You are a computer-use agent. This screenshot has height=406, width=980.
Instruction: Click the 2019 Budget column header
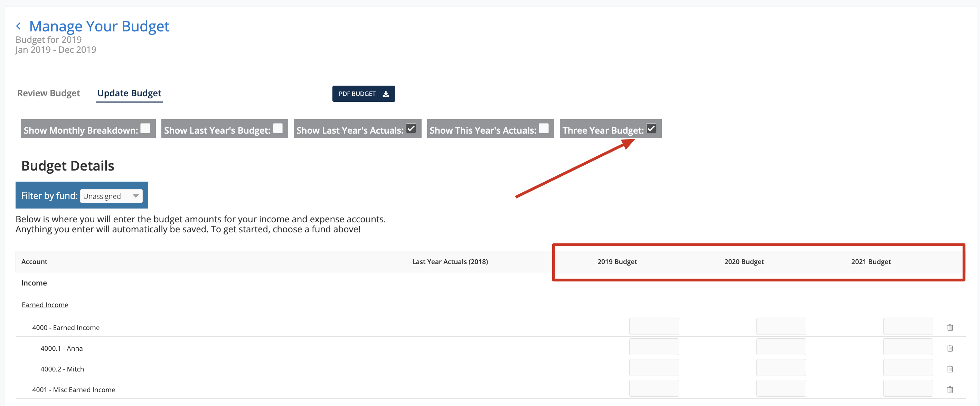pos(617,262)
